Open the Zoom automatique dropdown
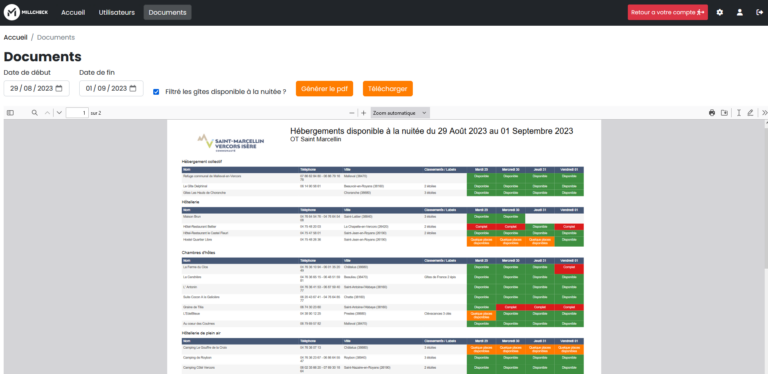Image resolution: width=768 pixels, height=374 pixels. click(x=400, y=113)
